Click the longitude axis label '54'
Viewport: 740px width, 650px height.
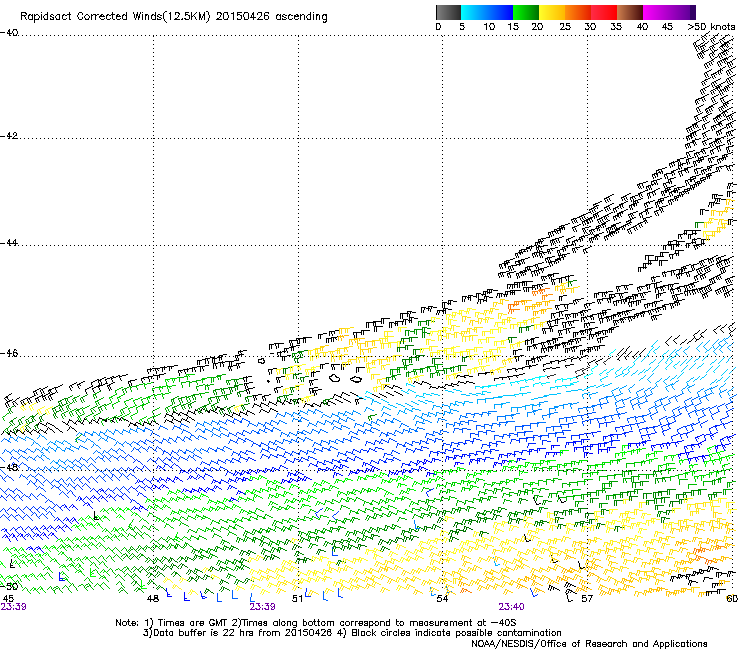point(442,599)
